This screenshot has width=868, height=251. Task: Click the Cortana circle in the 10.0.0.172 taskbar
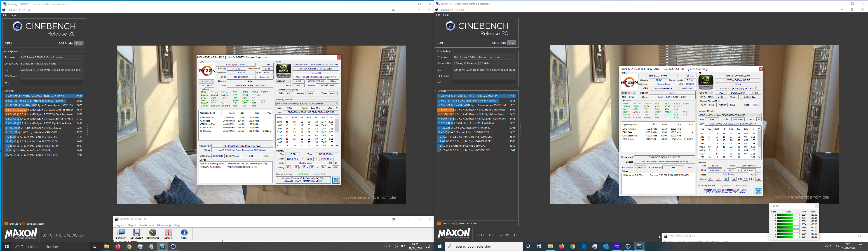[x=528, y=247]
